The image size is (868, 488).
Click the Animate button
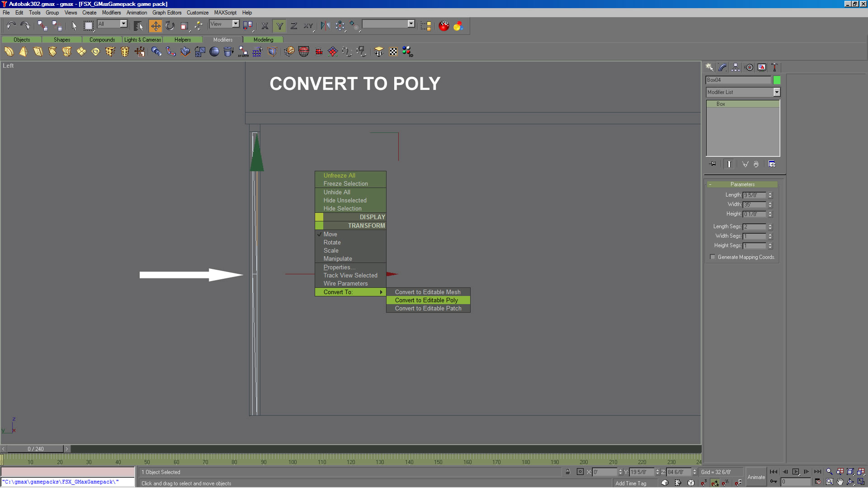tap(756, 477)
